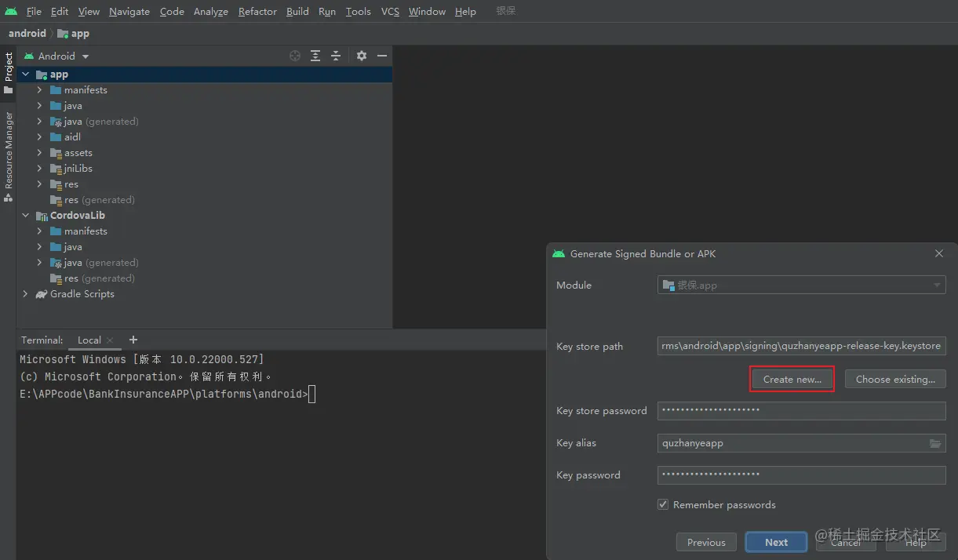Expand app java (generated) folder
The image size is (958, 560).
39,122
